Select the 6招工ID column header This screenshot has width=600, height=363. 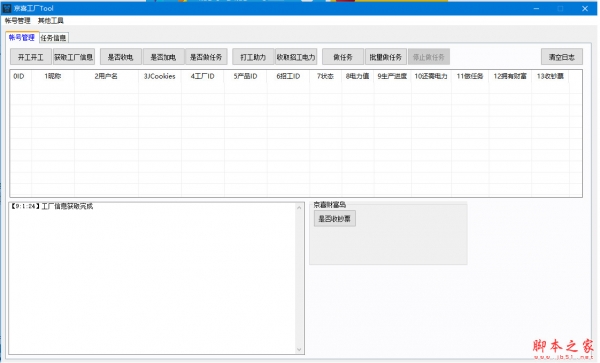pyautogui.click(x=288, y=76)
